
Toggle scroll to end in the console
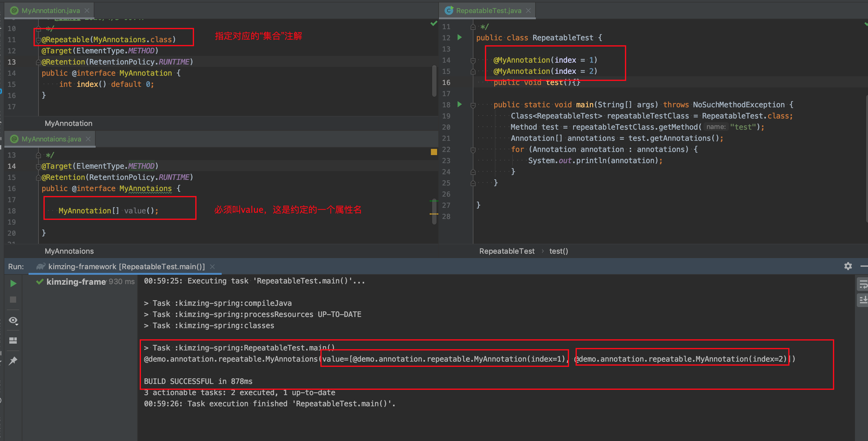[863, 300]
